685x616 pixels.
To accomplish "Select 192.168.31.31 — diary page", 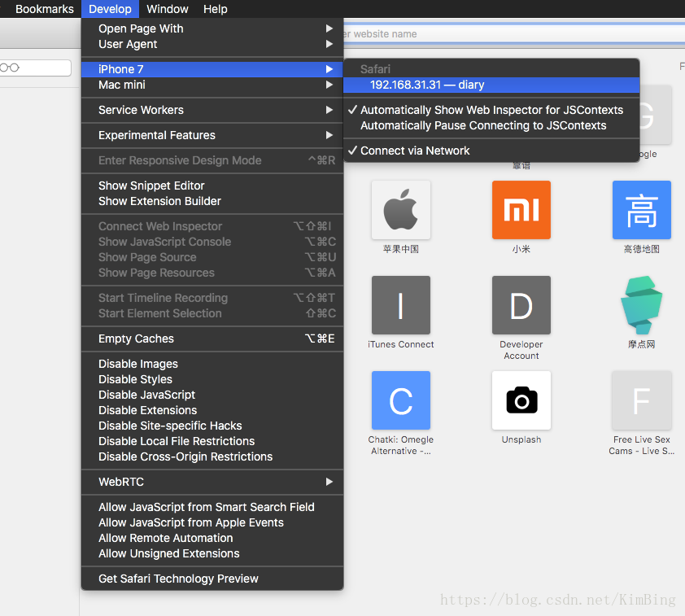I will click(491, 85).
